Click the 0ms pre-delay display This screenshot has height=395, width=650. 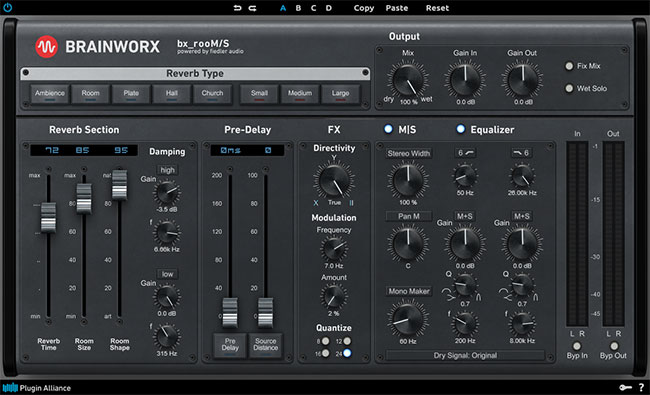tap(230, 150)
